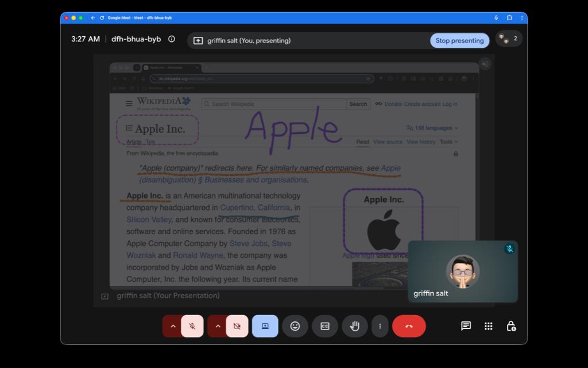Click the Wikipedia Search button
The image size is (588, 368).
click(358, 104)
